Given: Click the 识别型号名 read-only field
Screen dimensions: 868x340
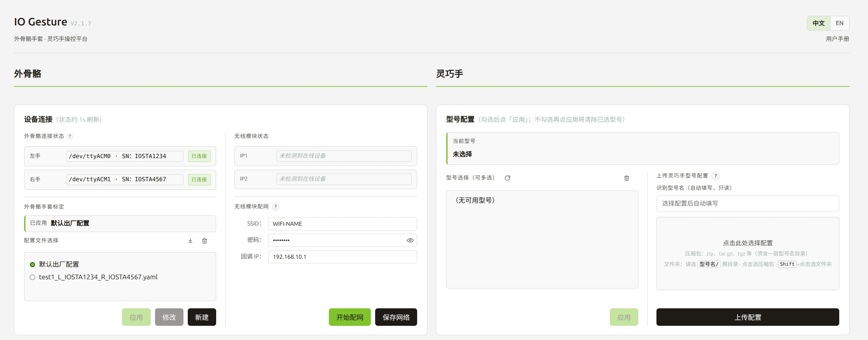Looking at the screenshot, I should (748, 203).
